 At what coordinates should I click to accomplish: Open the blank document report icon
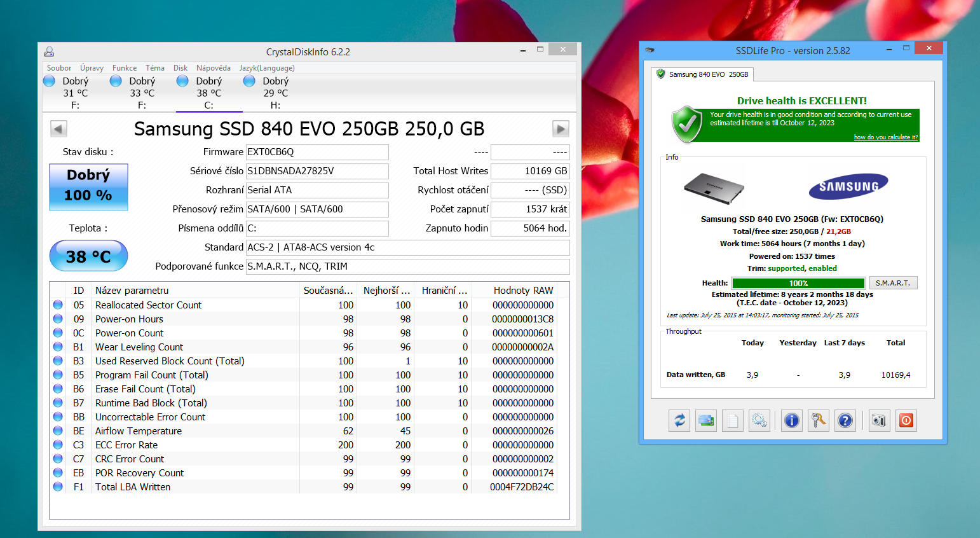[x=733, y=420]
